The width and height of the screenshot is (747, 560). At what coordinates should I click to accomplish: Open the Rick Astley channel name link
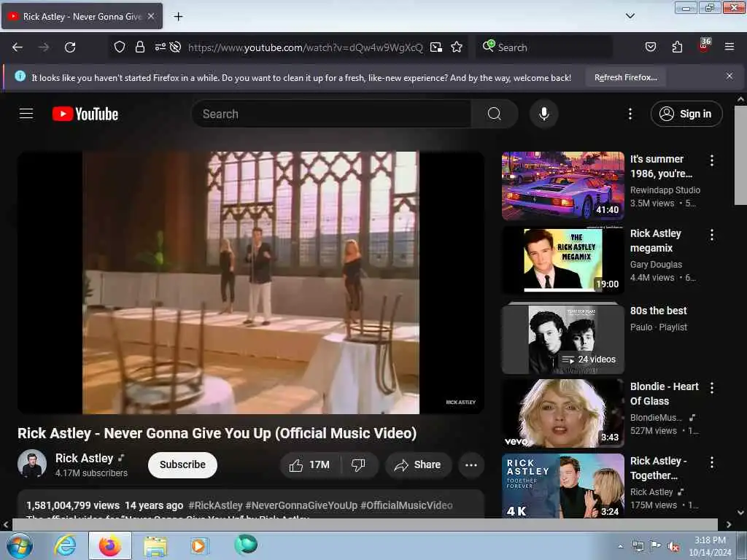pos(85,458)
